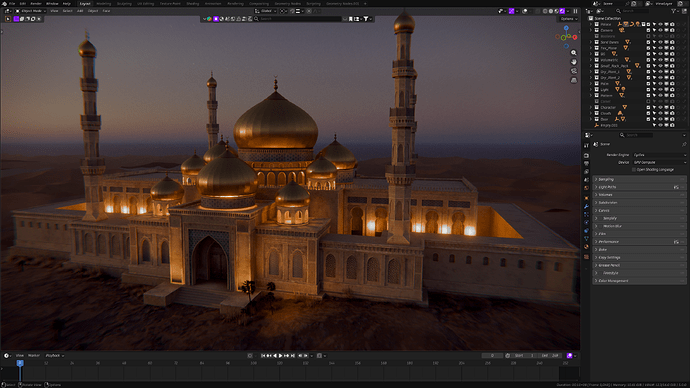Enable the Freestyle panel checkbox
The width and height of the screenshot is (690, 388).
600,273
